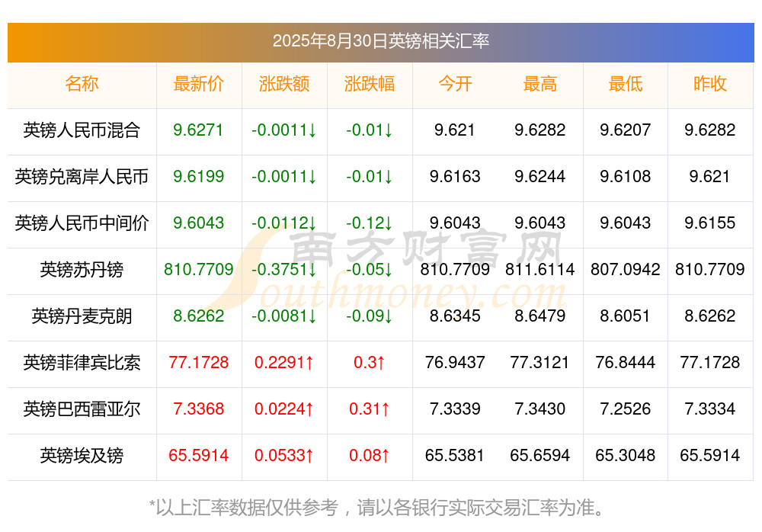
Task: Click high value 65.6594
Action: pos(540,456)
